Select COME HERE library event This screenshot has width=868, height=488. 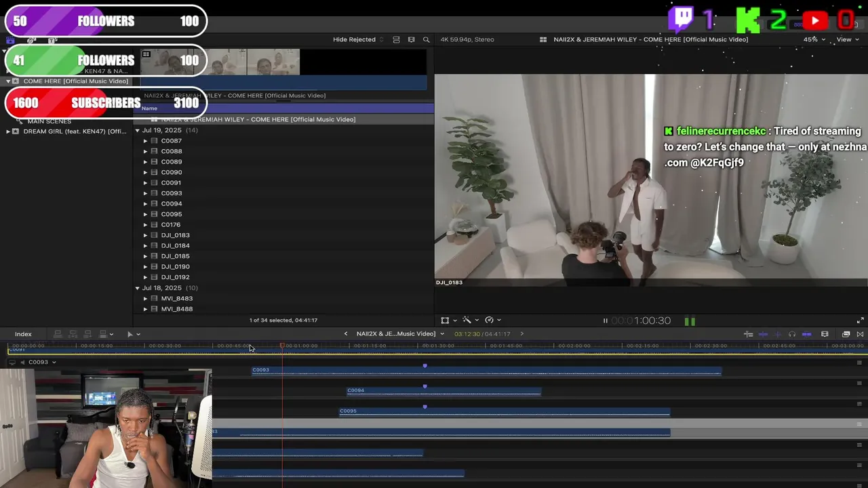[75, 81]
